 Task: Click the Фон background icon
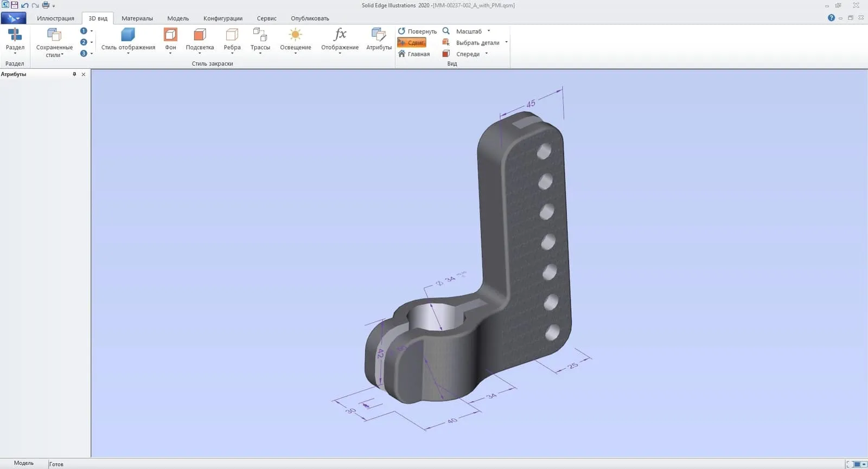pyautogui.click(x=170, y=35)
